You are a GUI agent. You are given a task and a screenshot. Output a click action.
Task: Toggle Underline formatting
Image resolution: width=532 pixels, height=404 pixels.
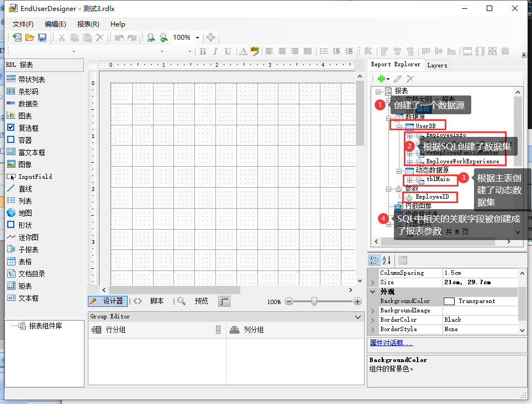tap(228, 51)
